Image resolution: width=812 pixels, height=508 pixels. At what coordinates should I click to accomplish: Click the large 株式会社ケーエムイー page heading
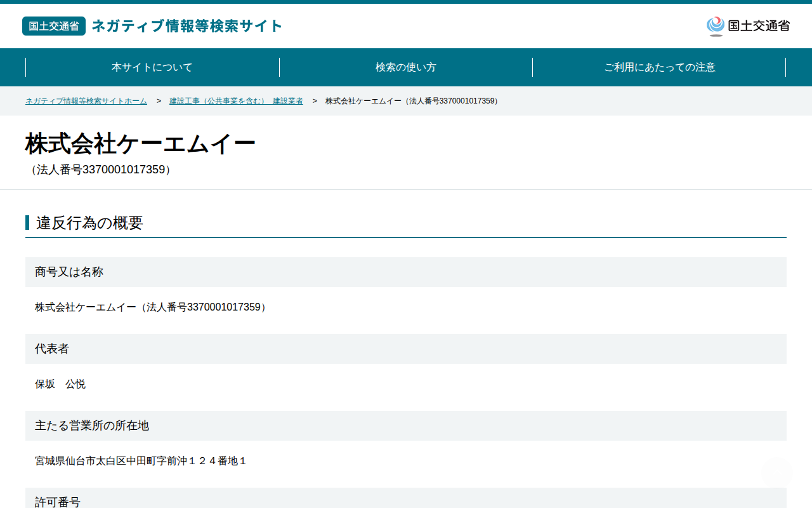coord(140,144)
